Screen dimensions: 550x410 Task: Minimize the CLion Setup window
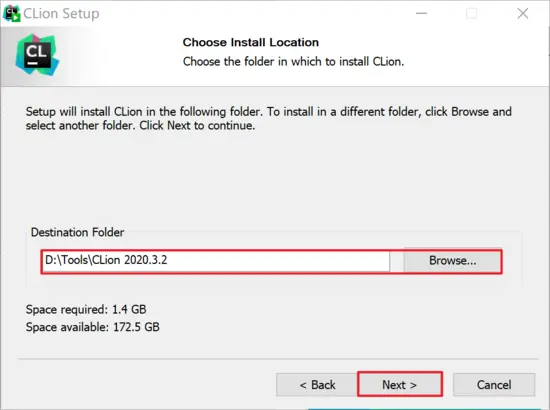click(421, 13)
